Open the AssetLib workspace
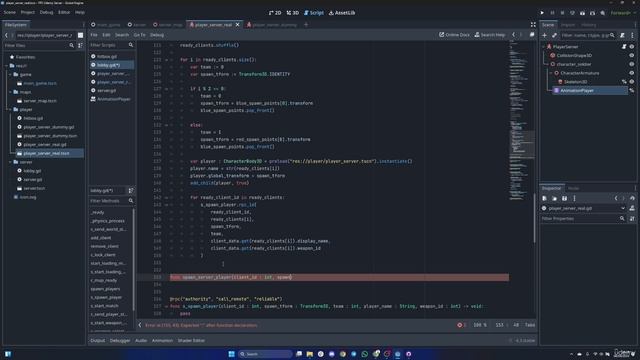The width and height of the screenshot is (640, 360). [342, 13]
